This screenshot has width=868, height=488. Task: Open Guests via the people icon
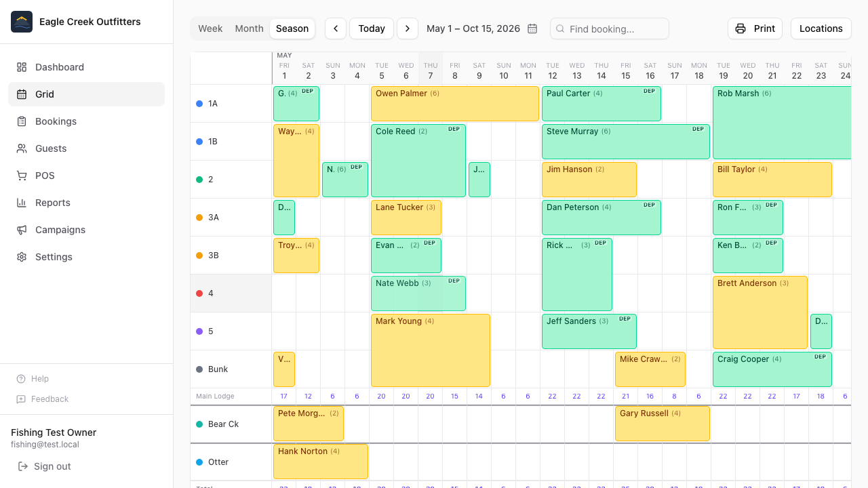coord(21,148)
